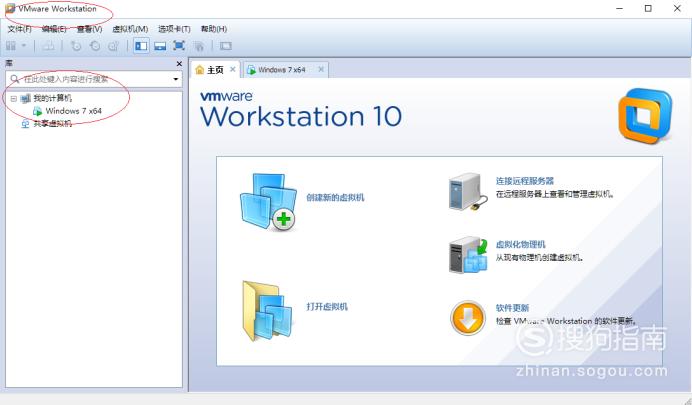Screen dimensions: 692x405
Task: Click the connect remote server icon
Action: [x=468, y=192]
